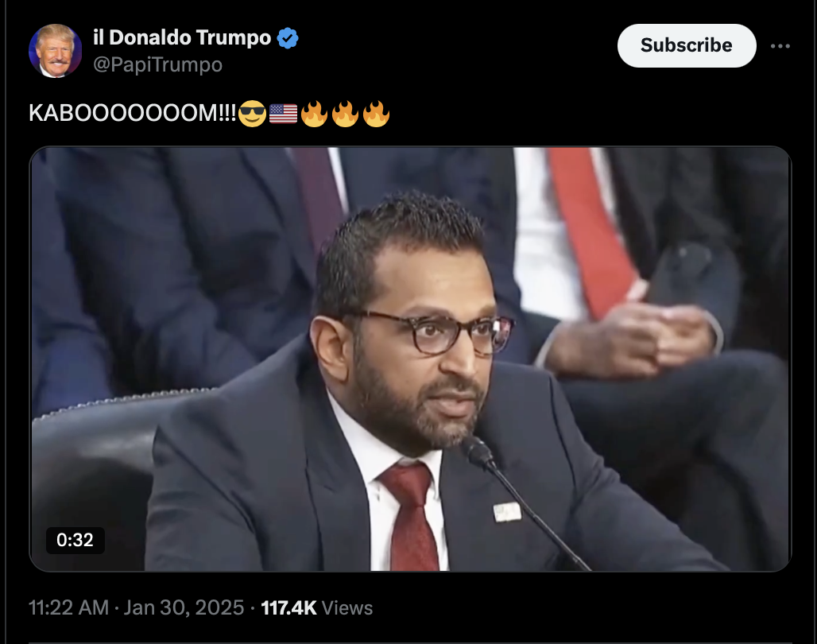View the 117.4K view count
This screenshot has height=644, width=817.
pyautogui.click(x=288, y=607)
